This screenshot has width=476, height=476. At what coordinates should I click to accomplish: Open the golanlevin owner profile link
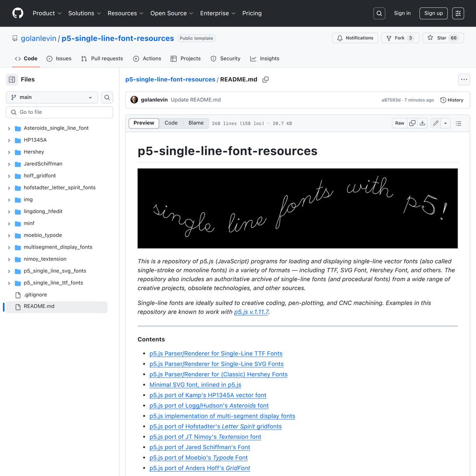click(39, 38)
